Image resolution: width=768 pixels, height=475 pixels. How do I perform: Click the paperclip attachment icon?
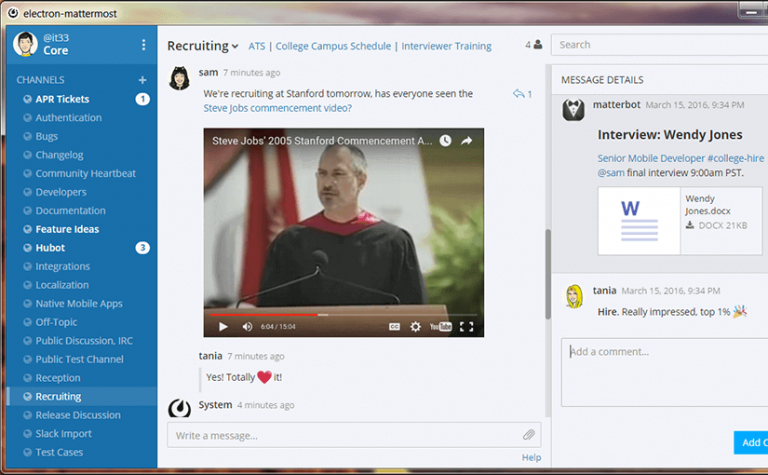coord(529,435)
